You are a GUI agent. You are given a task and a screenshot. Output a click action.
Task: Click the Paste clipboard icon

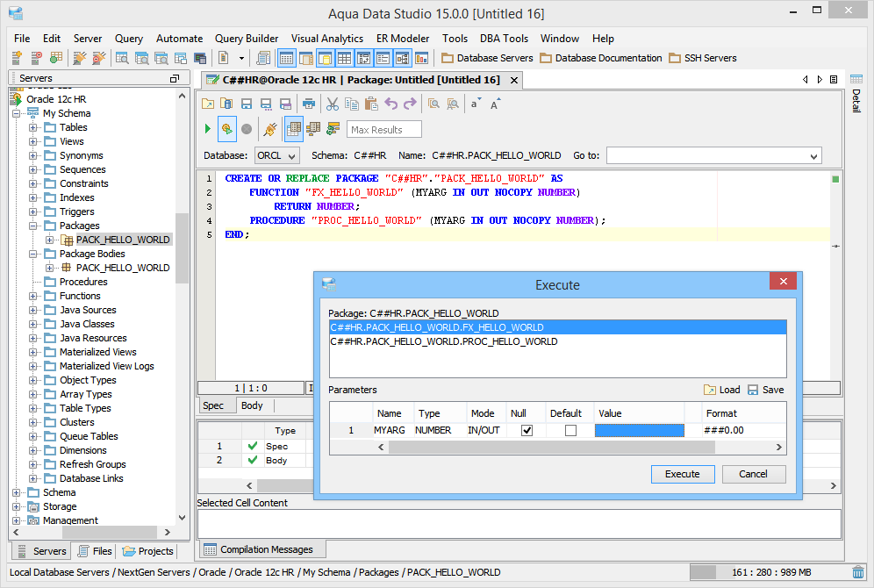pos(371,104)
